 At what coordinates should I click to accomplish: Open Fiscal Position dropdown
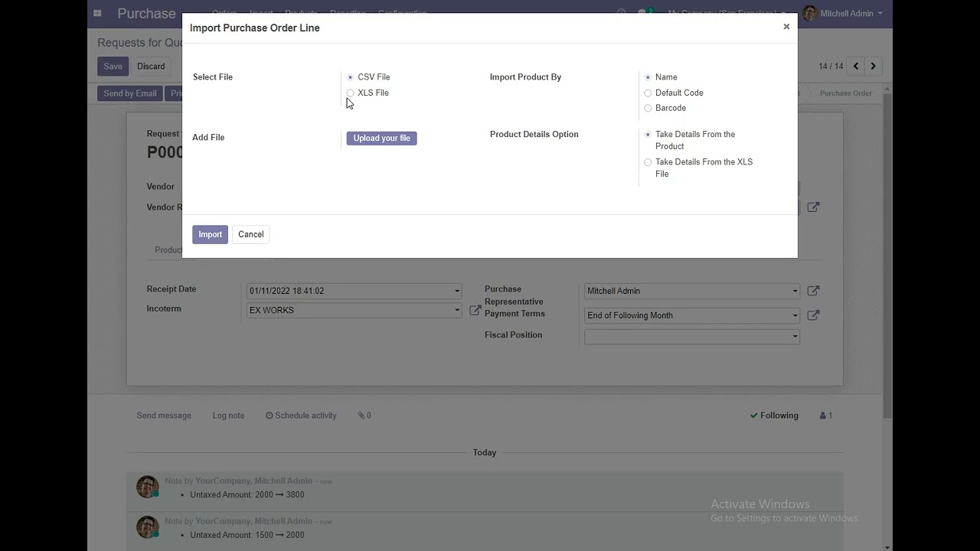click(x=795, y=336)
